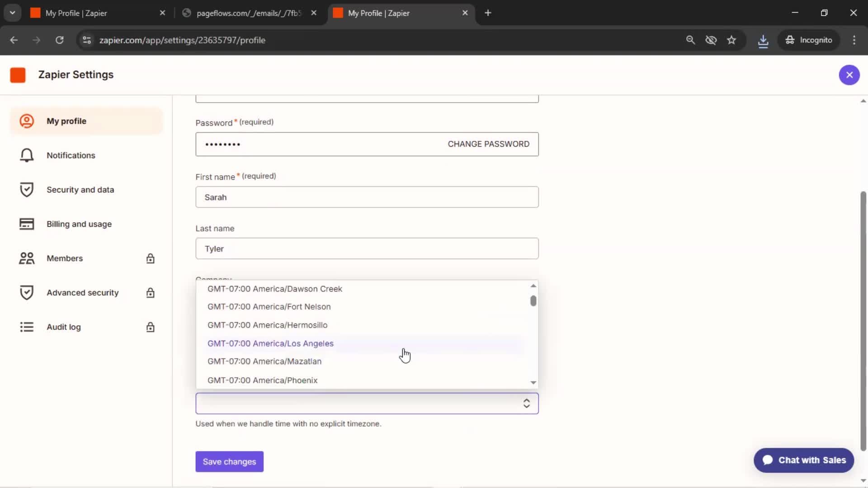This screenshot has width=868, height=488.
Task: Click the Incognito profile indicator
Action: pyautogui.click(x=809, y=40)
